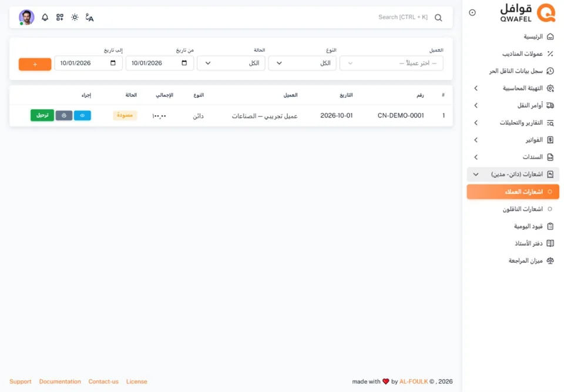564x392 pixels.
Task: Click the history icon for سجل بيانات الناقل الحر
Action: point(550,71)
